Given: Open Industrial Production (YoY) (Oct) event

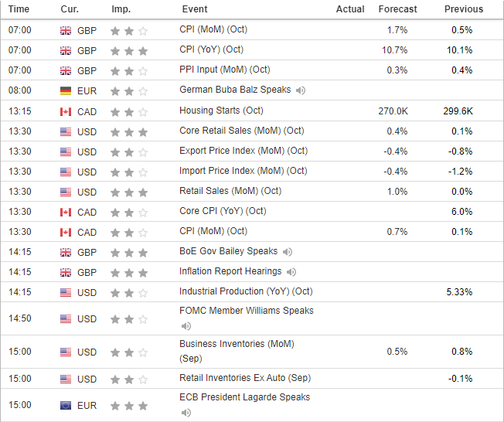Looking at the screenshot, I should pos(246,291).
